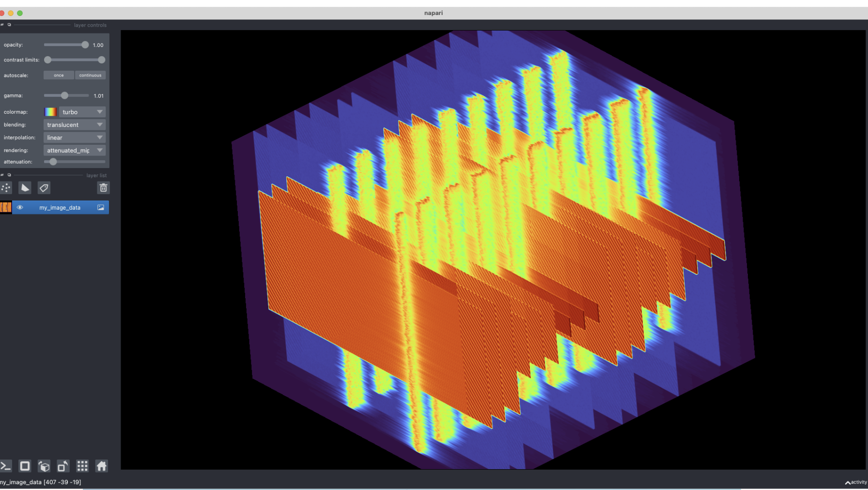The height and width of the screenshot is (490, 868).
Task: Open the interpolation dropdown set to linear
Action: [x=75, y=138]
